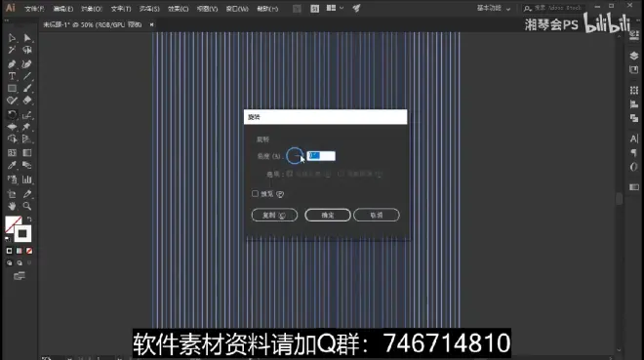Enable the Preview checkbox in Rotate dialog
Image resolution: width=644 pixels, height=360 pixels.
(255, 193)
